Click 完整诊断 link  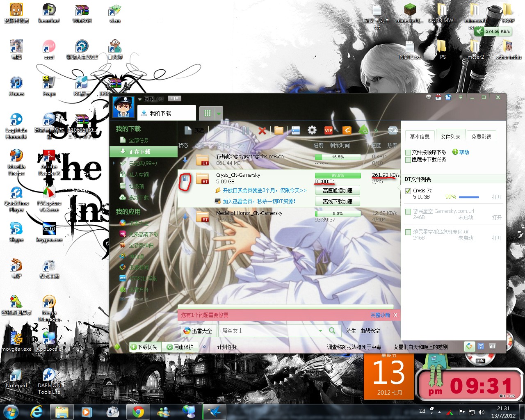click(x=380, y=315)
